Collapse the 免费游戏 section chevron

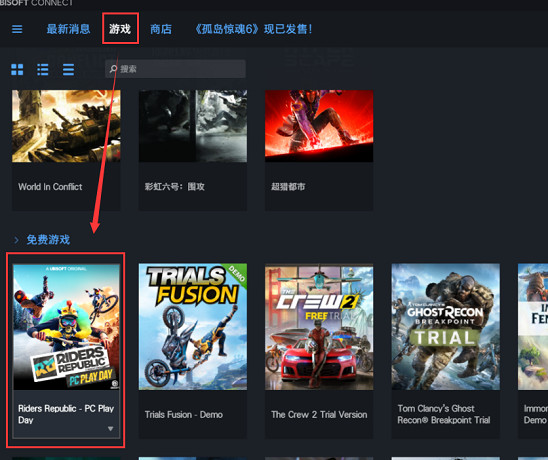[x=16, y=240]
